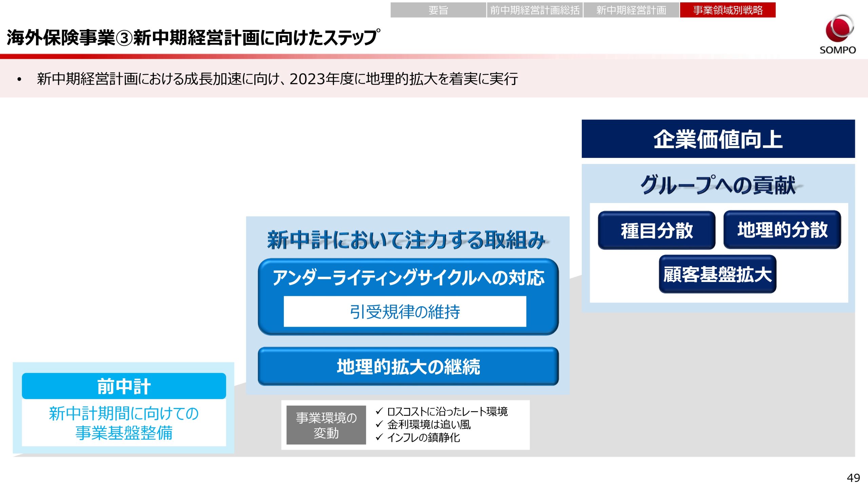Viewport: 868px width, 488px height.
Task: Click the 前中計 header bar
Action: coord(124,386)
